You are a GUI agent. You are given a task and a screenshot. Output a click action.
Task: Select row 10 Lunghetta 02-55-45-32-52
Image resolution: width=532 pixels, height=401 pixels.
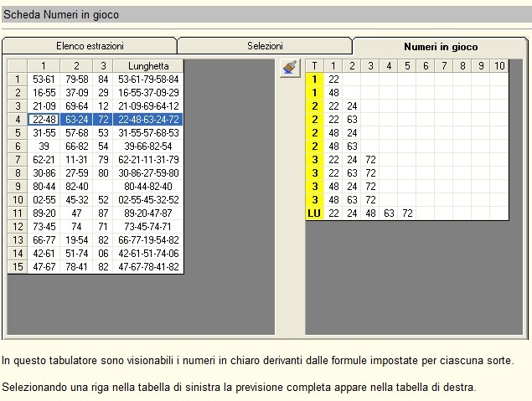point(148,200)
